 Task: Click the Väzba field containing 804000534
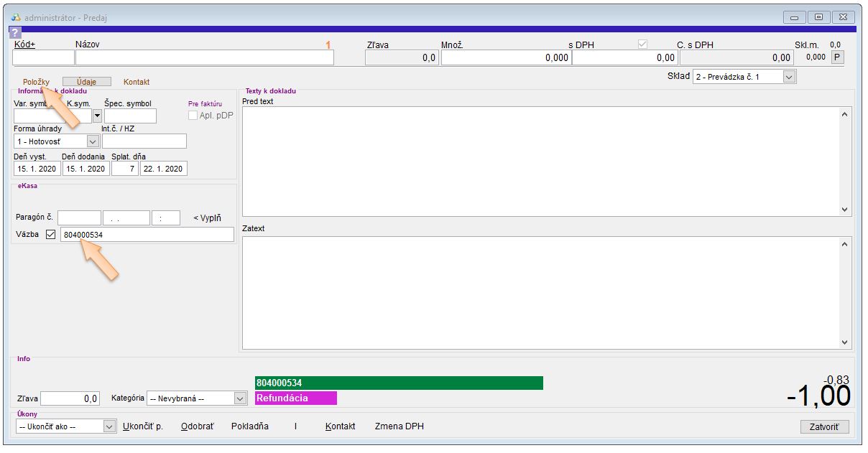(147, 235)
